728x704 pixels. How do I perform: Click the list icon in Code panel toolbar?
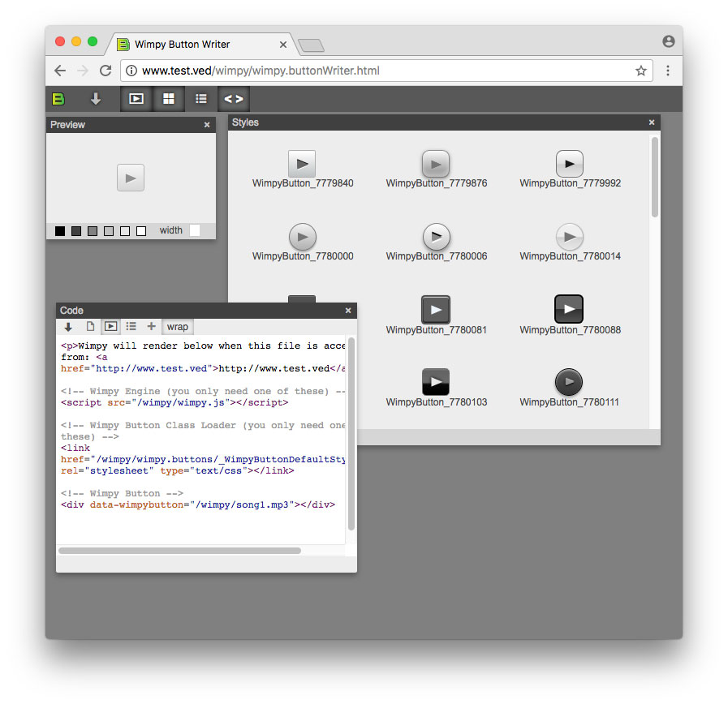[131, 326]
